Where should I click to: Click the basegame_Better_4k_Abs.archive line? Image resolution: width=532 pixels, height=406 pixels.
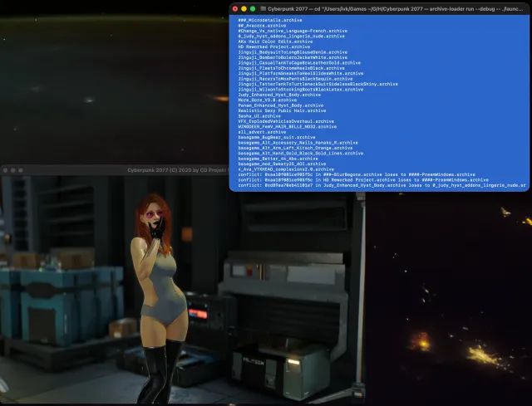coord(278,159)
